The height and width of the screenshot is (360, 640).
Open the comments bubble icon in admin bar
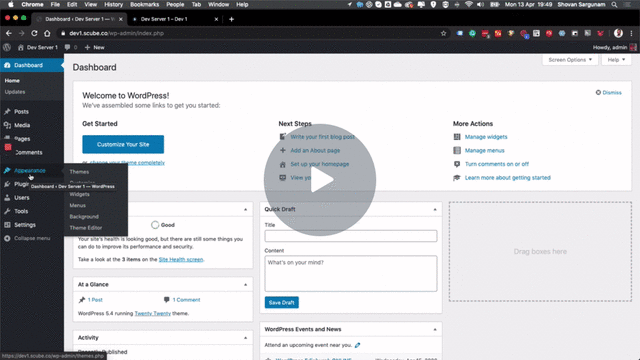(x=67, y=47)
